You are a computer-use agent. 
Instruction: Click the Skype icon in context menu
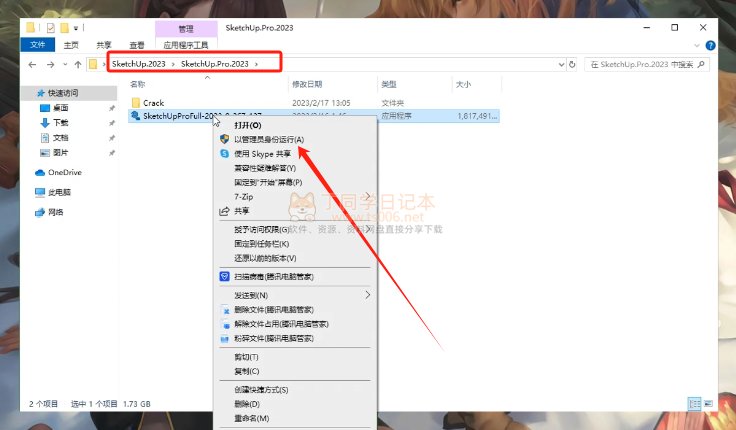pos(224,154)
